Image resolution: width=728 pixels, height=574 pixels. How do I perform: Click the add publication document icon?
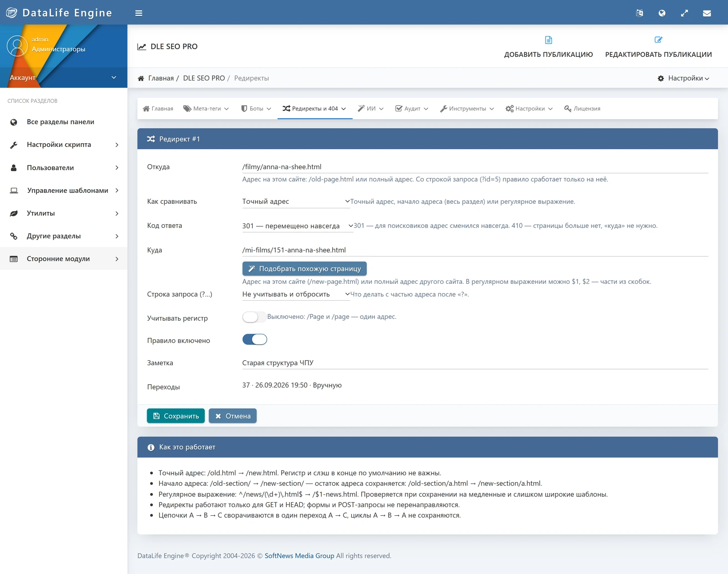tap(548, 40)
